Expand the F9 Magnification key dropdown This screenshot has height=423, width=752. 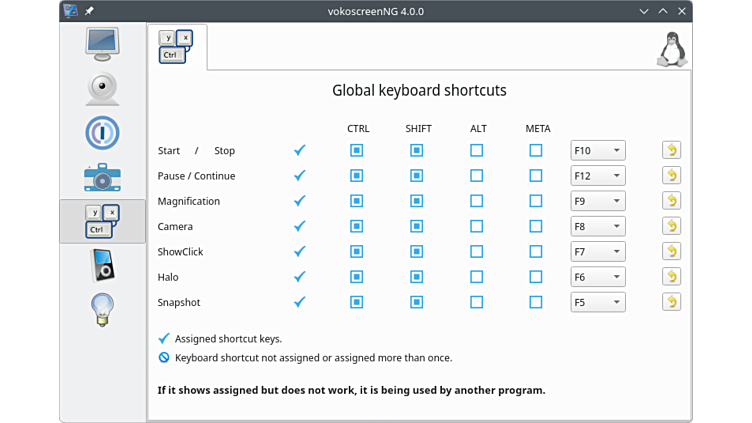[x=598, y=201]
